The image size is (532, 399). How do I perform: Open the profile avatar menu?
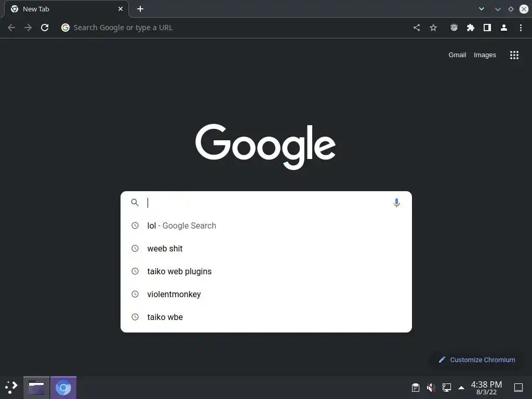pos(504,28)
